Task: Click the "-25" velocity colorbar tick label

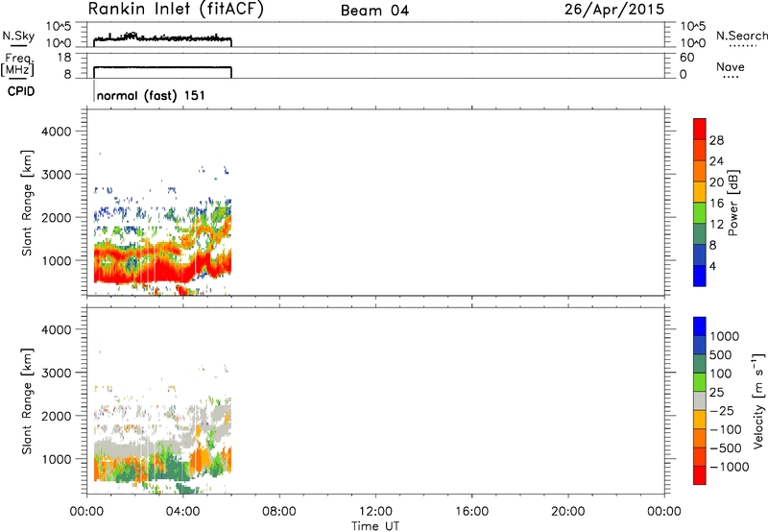Action: (x=721, y=410)
